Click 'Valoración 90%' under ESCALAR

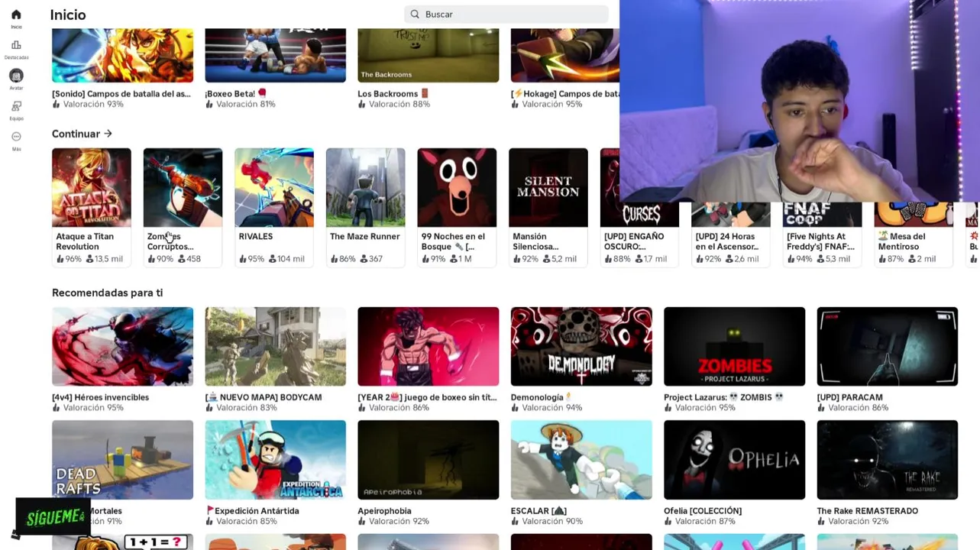point(552,522)
